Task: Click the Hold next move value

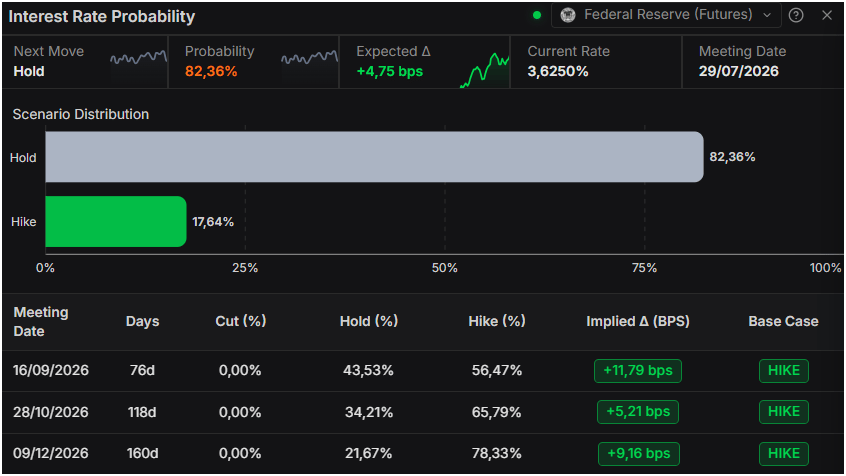Action: [29, 71]
